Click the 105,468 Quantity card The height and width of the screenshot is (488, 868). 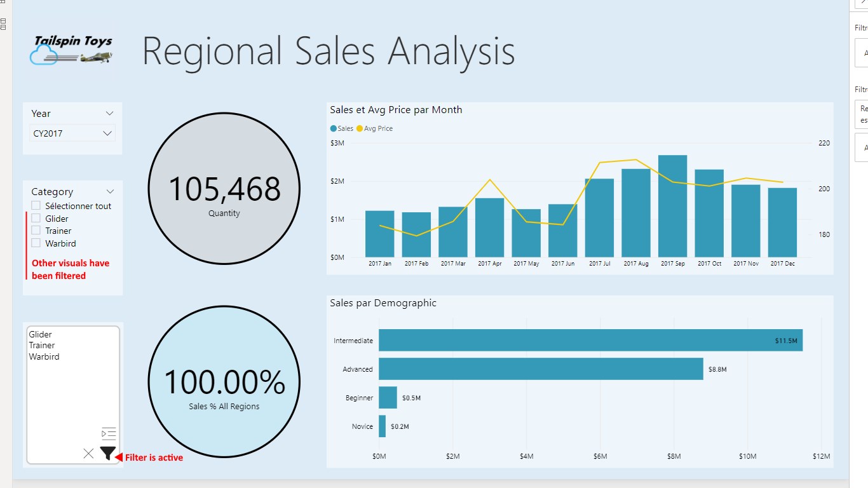point(224,189)
